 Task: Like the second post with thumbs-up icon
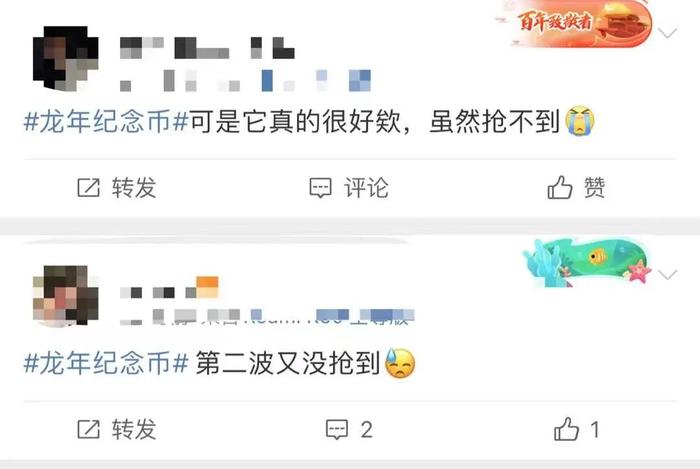(566, 429)
